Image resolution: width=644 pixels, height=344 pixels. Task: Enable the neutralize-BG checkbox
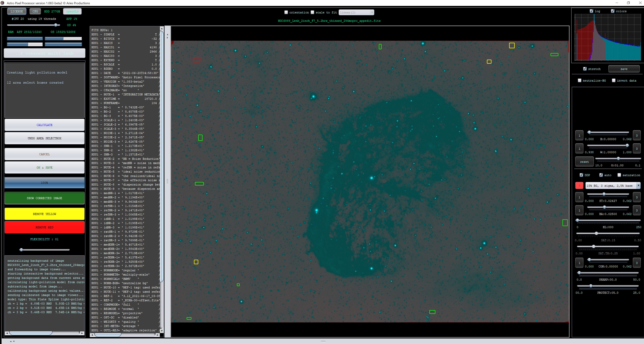(580, 80)
